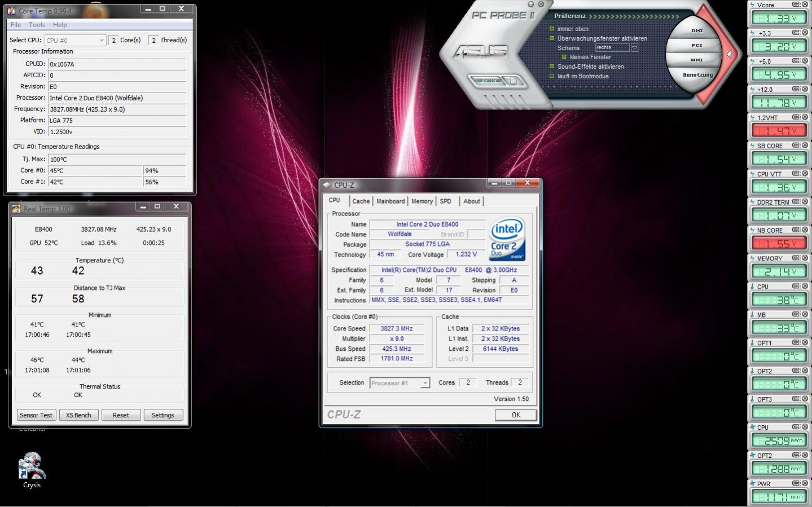812x507 pixels.
Task: Open the Crysis desktop shortcut
Action: [x=32, y=470]
